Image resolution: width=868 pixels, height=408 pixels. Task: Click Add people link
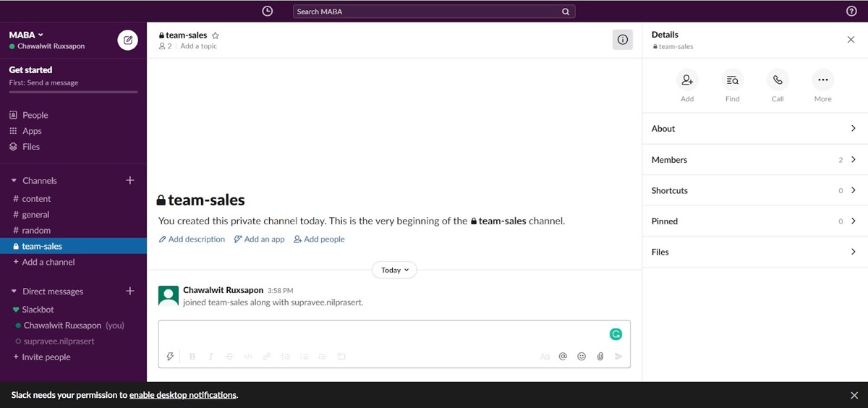pos(319,239)
